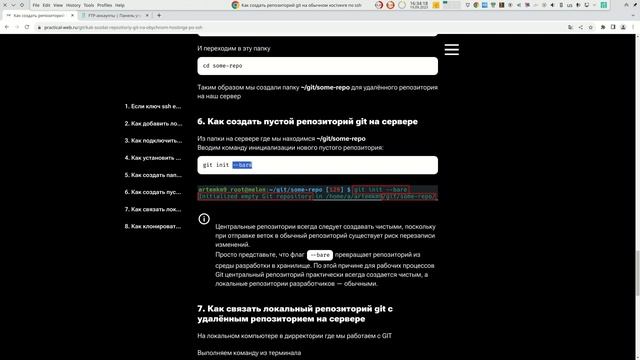
Task: Open the Chrome three-dot menu
Action: (633, 27)
